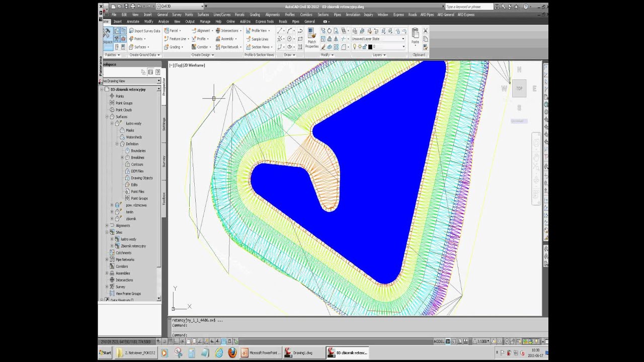Open Sample Lines tool
This screenshot has height=362, width=644.
tap(257, 39)
